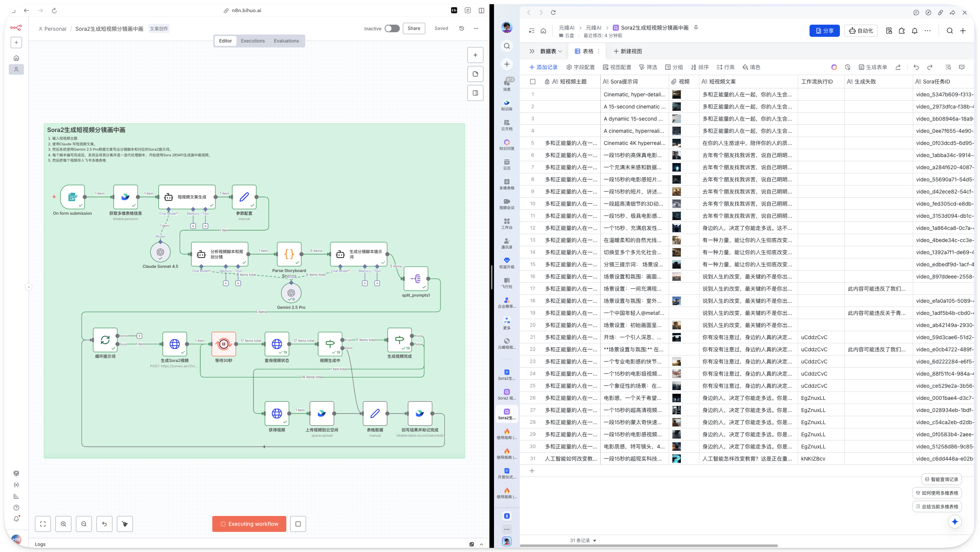Select the 循环提示词 loop node
The height and width of the screenshot is (552, 980).
(106, 340)
